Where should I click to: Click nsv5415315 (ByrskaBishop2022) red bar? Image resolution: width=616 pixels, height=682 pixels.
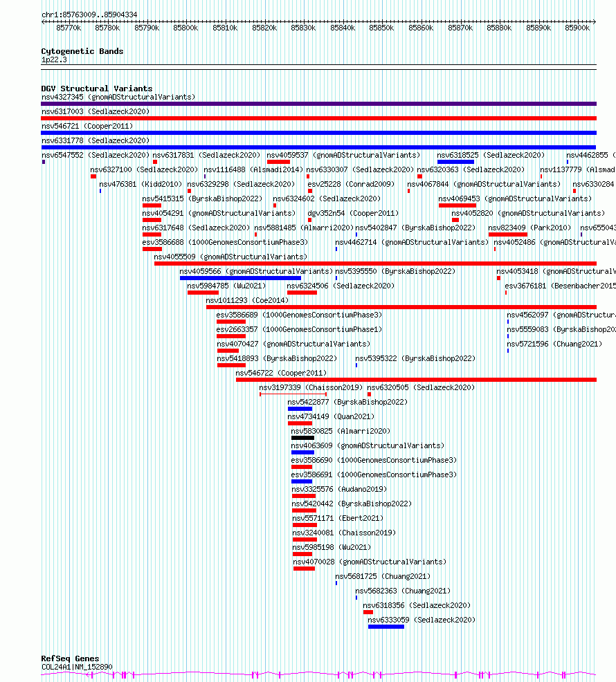click(x=152, y=205)
